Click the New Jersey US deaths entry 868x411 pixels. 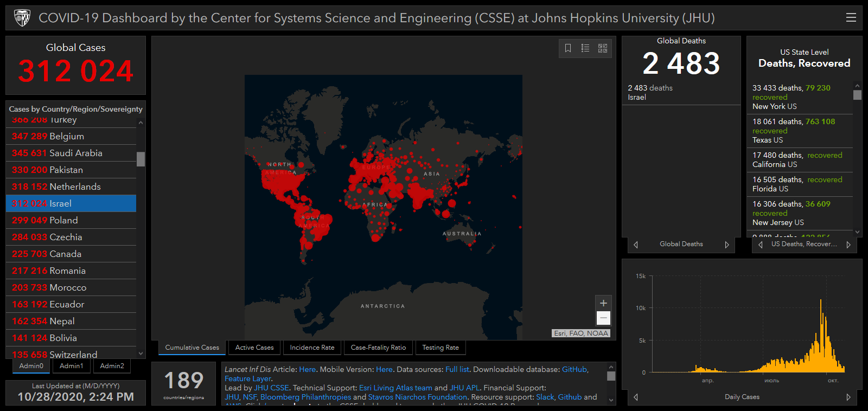click(x=800, y=213)
